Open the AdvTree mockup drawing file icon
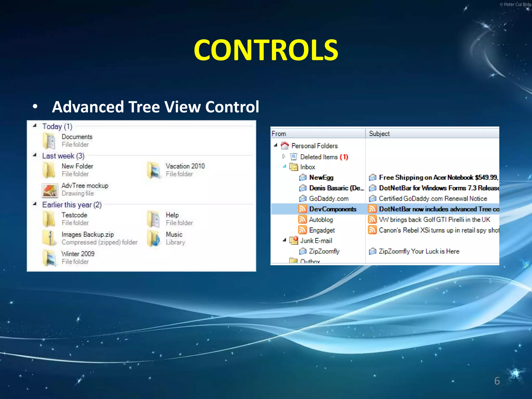Screen dimensions: 532x399 [49, 190]
